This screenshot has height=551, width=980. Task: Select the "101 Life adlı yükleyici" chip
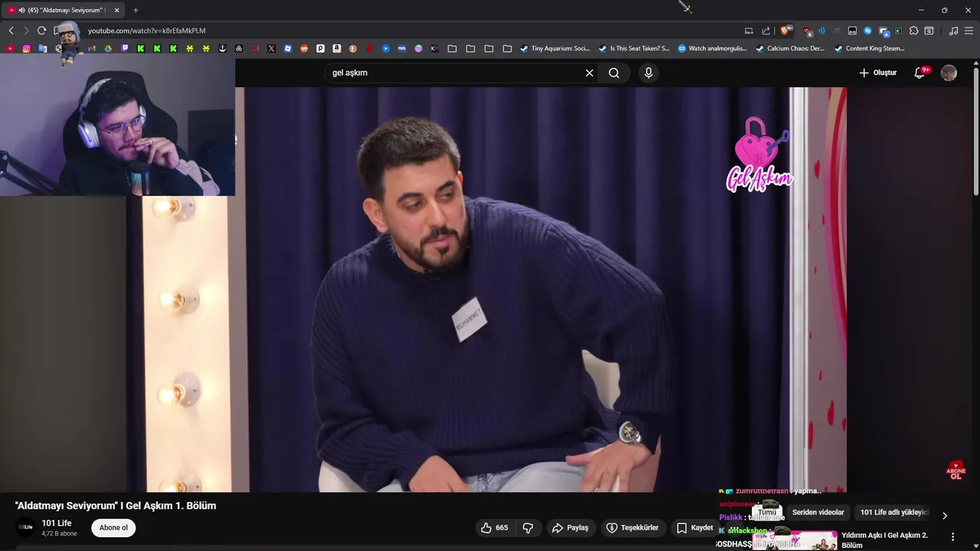[893, 513]
